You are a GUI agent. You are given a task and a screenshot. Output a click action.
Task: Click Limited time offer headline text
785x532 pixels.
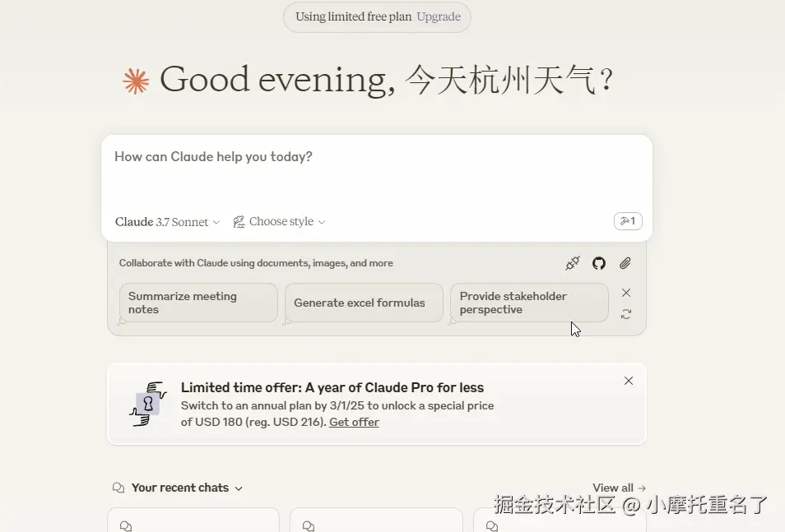point(332,388)
